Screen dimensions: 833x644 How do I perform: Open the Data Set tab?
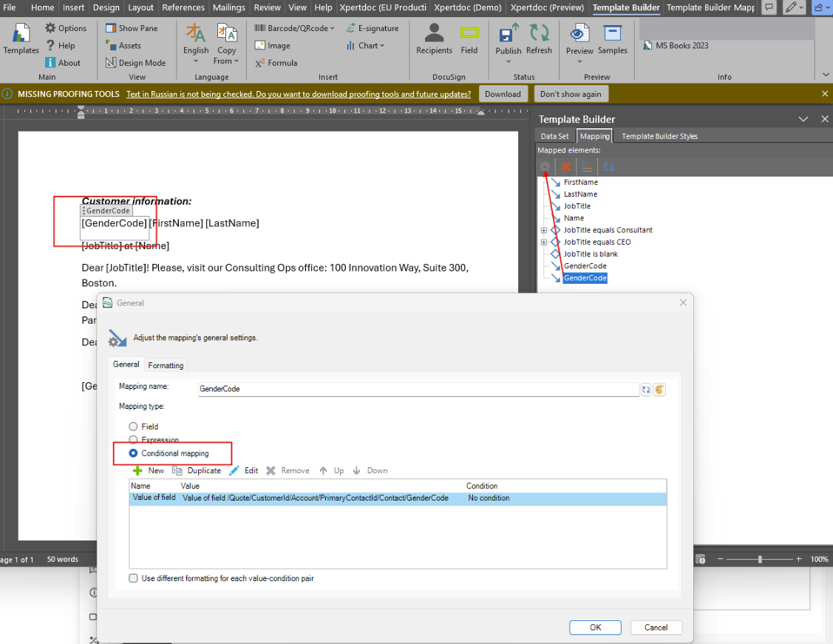554,136
